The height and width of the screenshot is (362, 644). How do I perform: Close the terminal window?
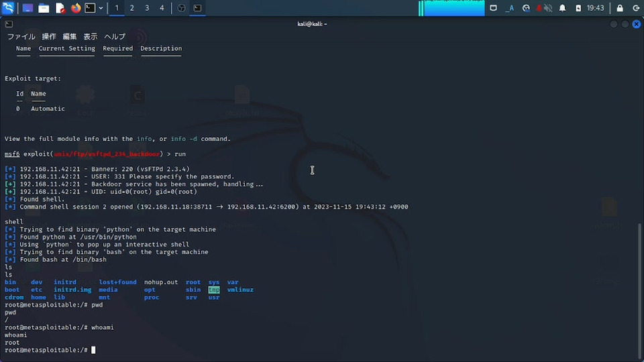636,24
